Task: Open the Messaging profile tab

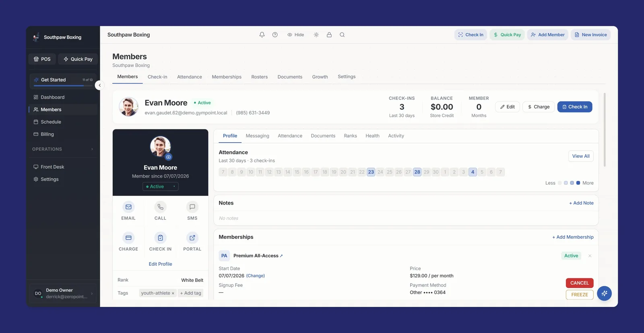Action: 258,136
